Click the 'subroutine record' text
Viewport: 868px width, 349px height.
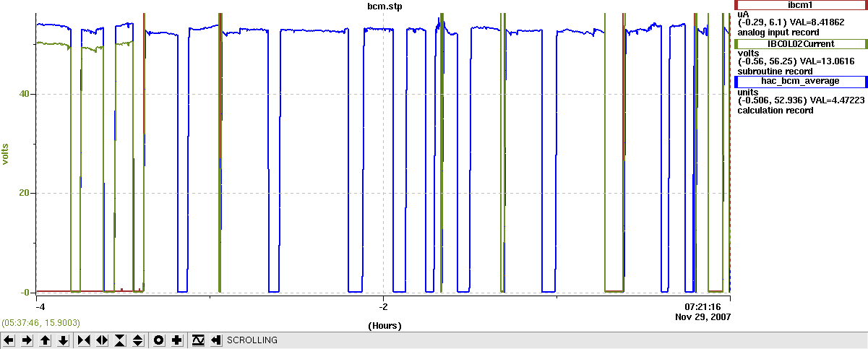coord(775,72)
